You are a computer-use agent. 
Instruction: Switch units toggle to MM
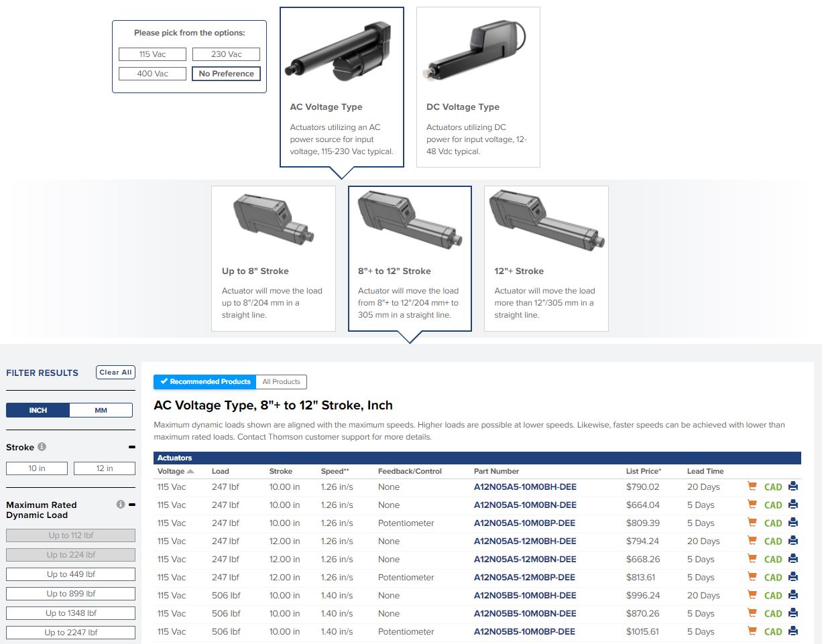click(101, 410)
